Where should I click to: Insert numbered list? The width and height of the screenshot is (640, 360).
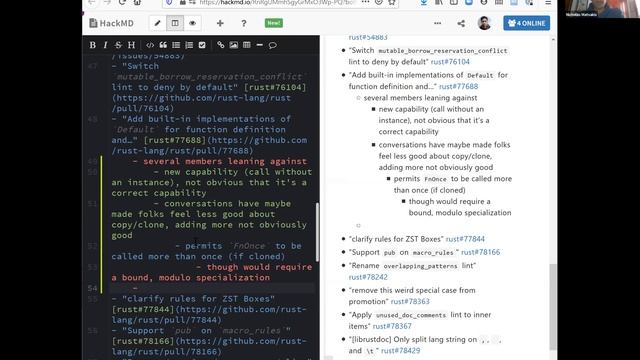point(189,45)
